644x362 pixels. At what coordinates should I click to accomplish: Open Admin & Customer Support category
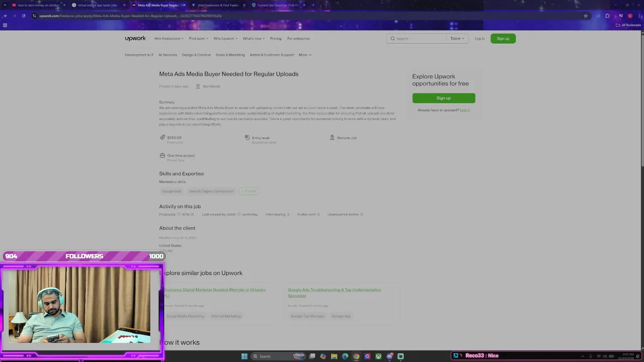pos(272,55)
